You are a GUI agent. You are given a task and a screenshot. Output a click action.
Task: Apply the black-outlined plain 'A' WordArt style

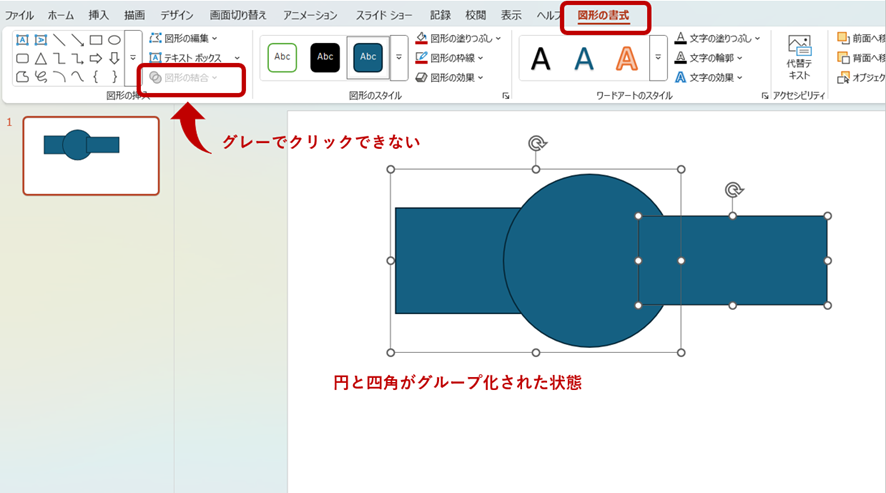(541, 59)
